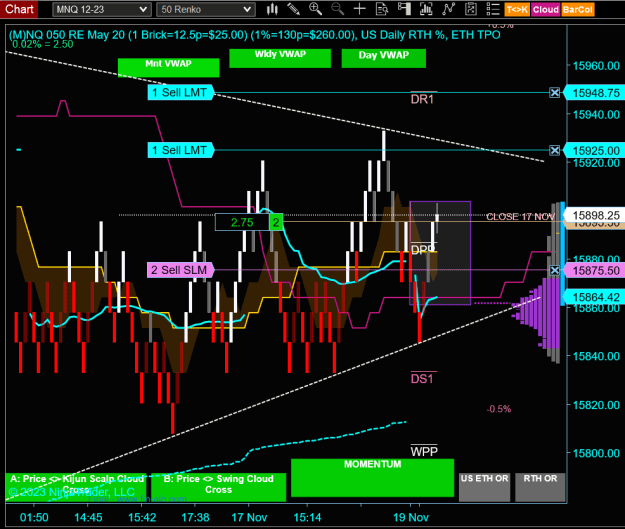
Task: Click the CLOSE 17 NOV label
Action: point(520,216)
